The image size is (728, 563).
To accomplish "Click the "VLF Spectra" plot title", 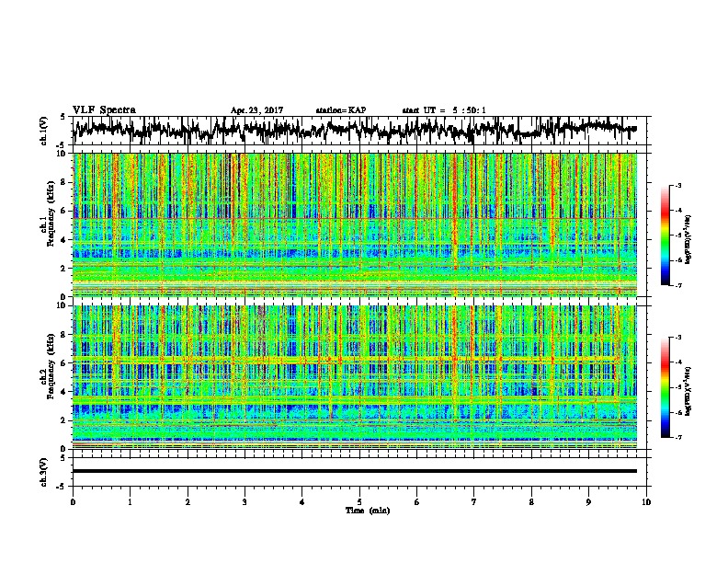I will (104, 110).
